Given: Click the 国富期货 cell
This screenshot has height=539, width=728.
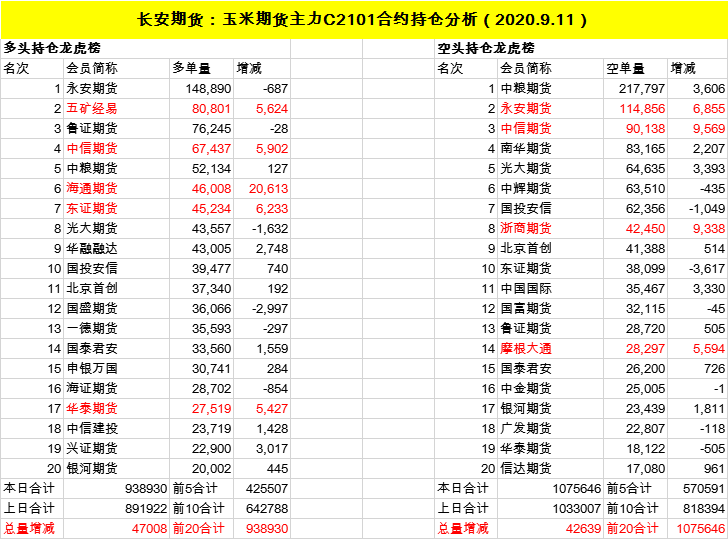Looking at the screenshot, I should tap(551, 308).
